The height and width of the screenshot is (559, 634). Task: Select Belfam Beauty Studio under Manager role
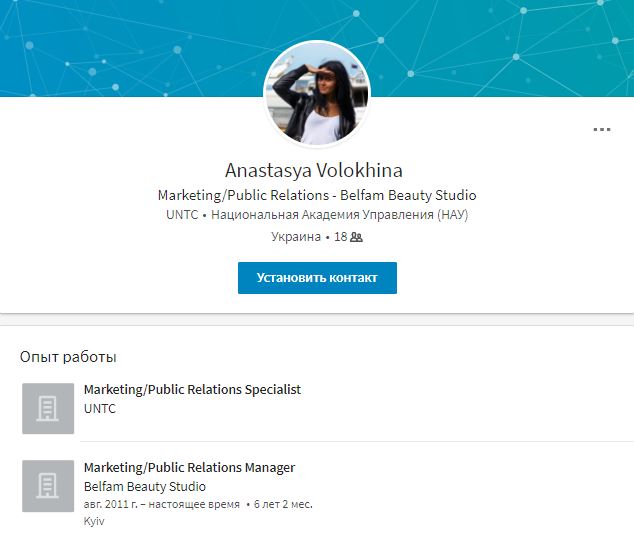[x=145, y=486]
